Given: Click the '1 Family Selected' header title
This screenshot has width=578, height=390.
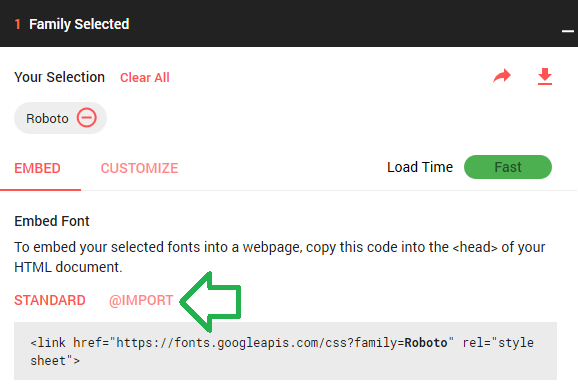Looking at the screenshot, I should point(72,24).
